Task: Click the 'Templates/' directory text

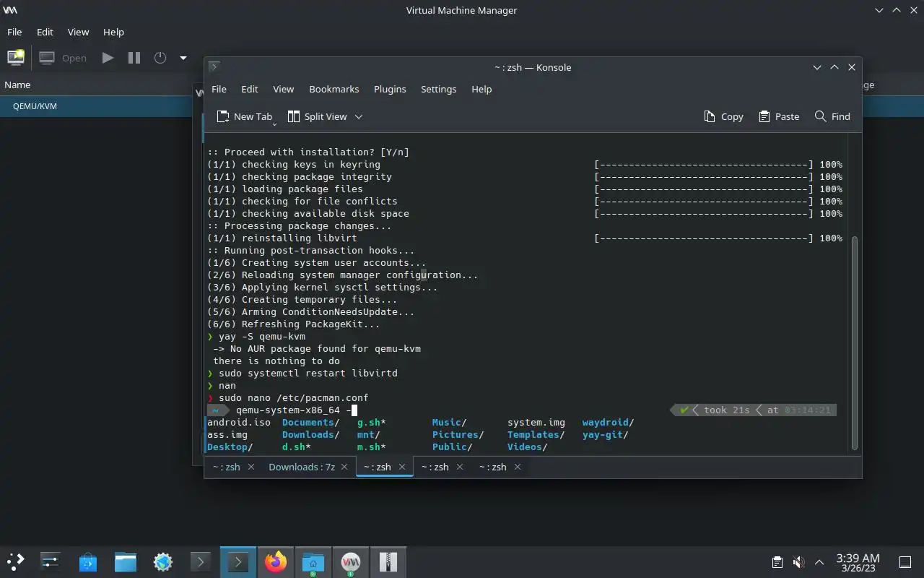Action: (x=536, y=434)
